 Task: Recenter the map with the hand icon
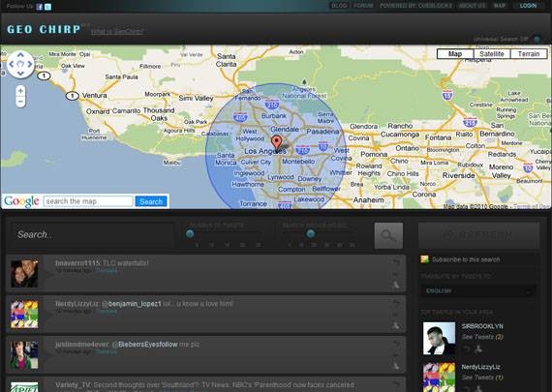coord(20,64)
